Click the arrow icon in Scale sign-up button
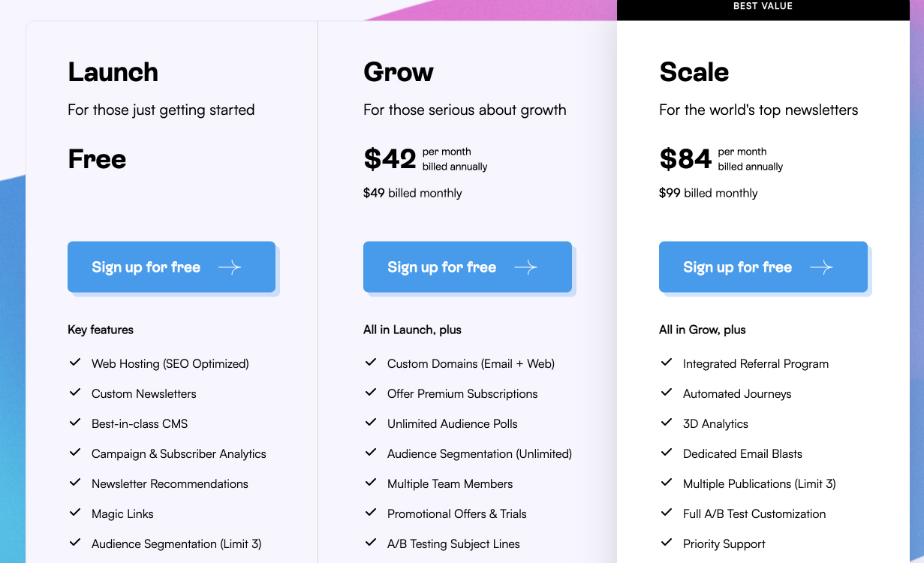 click(x=821, y=267)
